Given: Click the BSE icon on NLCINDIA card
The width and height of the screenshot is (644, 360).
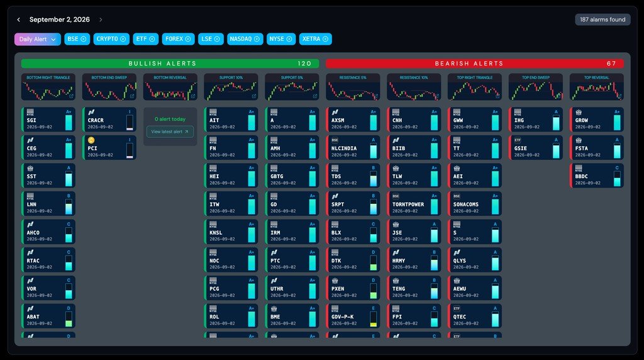Looking at the screenshot, I should pos(335,140).
